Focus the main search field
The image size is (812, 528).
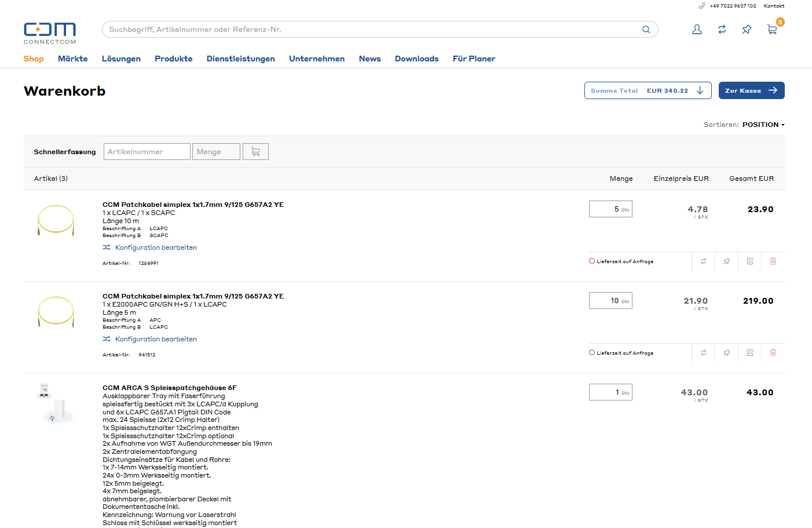pos(380,30)
